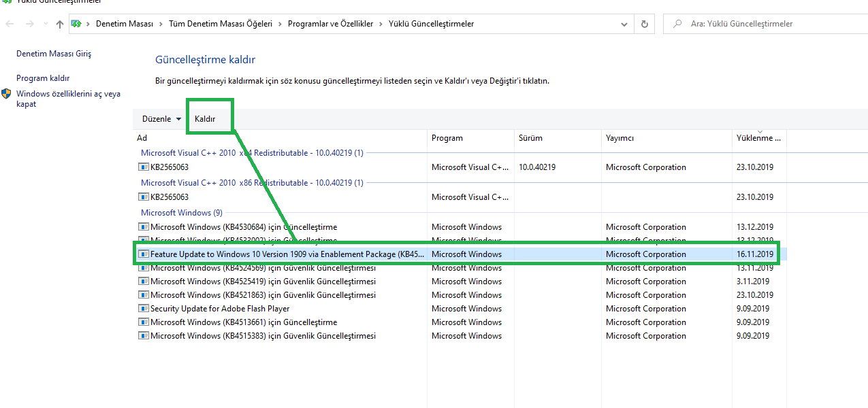Go up one level arrow
868x408 pixels.
(60, 24)
